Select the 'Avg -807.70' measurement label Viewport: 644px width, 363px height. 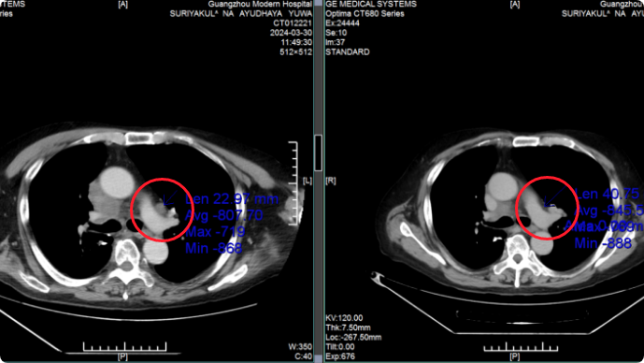coord(223,215)
